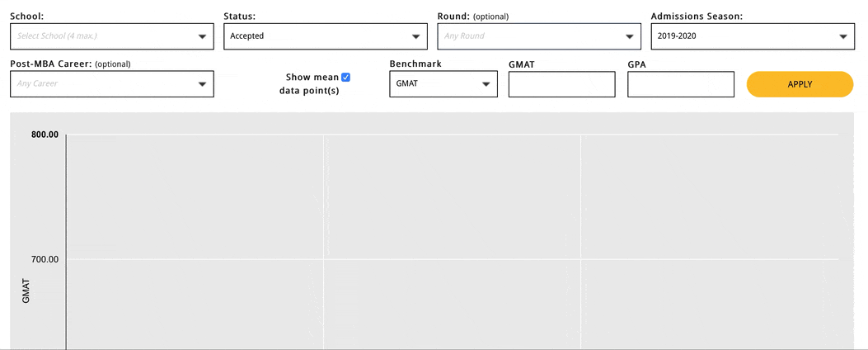The image size is (868, 350).
Task: Click the Round field's caret icon
Action: pyautogui.click(x=631, y=36)
